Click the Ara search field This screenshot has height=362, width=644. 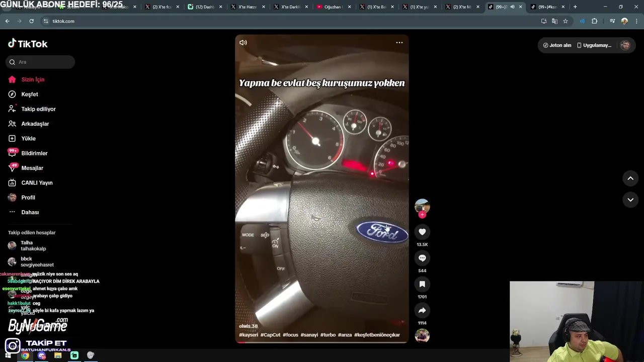[x=40, y=62]
